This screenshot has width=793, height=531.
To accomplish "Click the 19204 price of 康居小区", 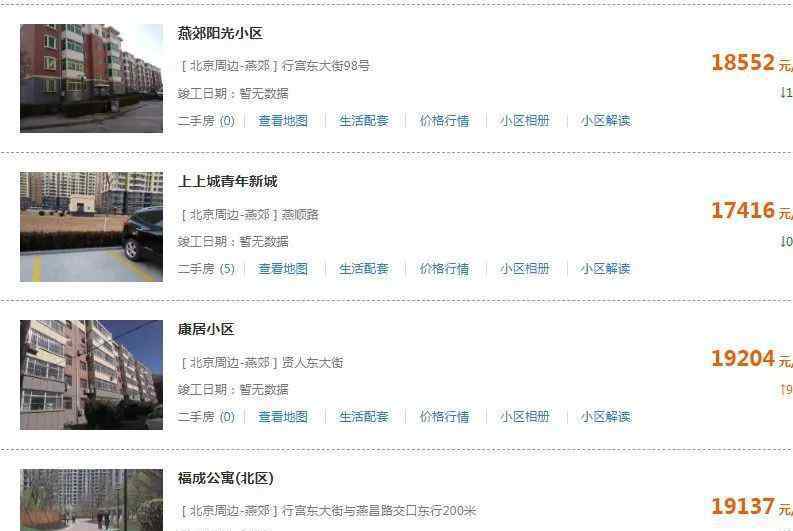I will tap(743, 359).
